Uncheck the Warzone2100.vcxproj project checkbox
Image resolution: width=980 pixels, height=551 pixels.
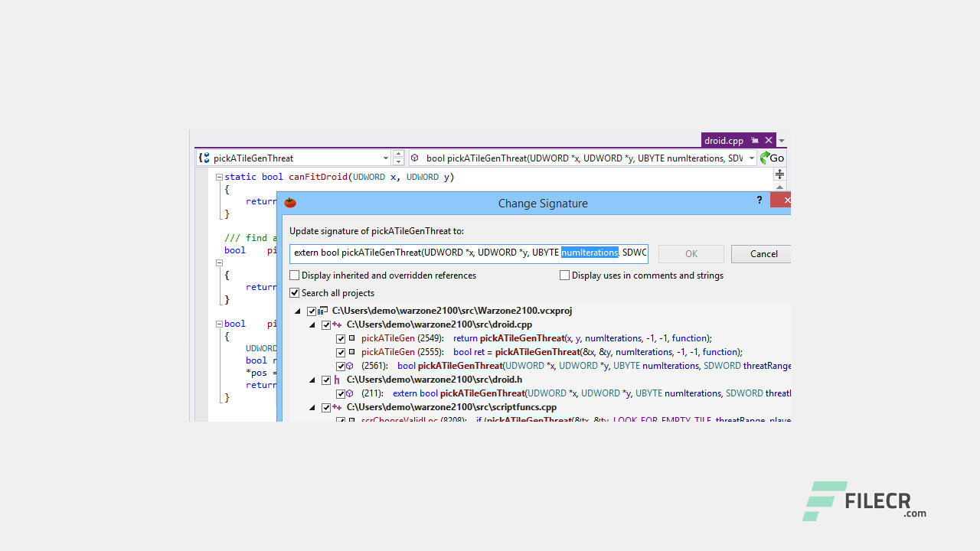pos(312,311)
